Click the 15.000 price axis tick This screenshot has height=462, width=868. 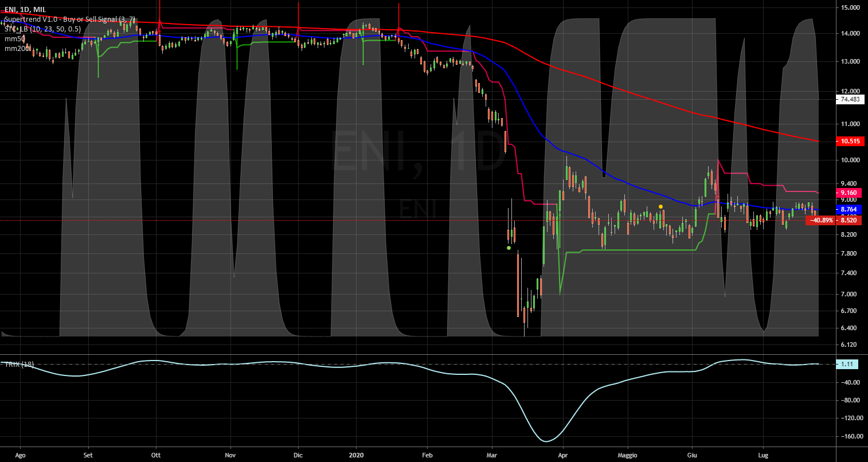point(850,8)
